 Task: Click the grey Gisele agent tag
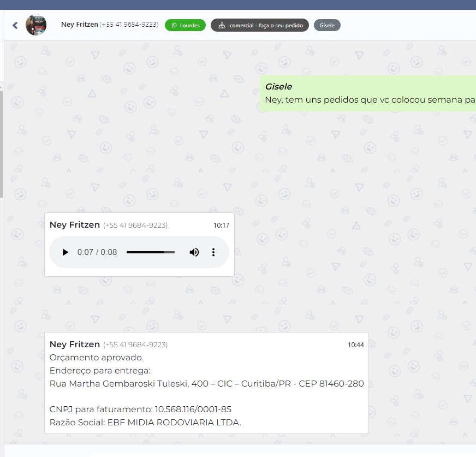pos(327,25)
